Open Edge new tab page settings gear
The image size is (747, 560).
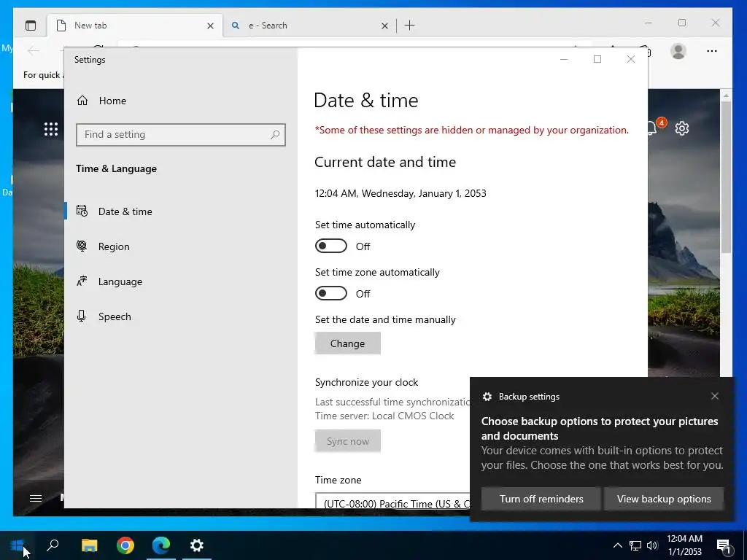click(682, 128)
